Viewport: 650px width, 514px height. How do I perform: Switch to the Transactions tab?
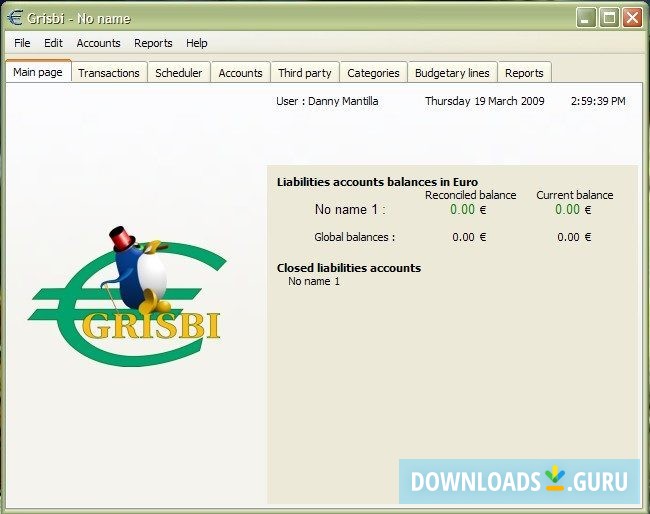[x=109, y=73]
